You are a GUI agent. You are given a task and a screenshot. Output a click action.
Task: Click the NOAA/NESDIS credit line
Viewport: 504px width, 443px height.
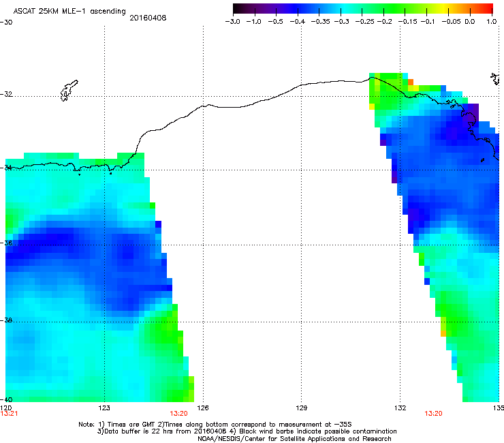point(294,439)
